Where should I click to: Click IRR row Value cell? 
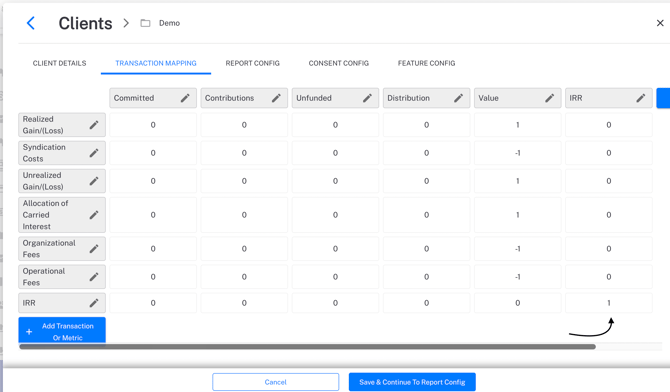click(x=517, y=303)
